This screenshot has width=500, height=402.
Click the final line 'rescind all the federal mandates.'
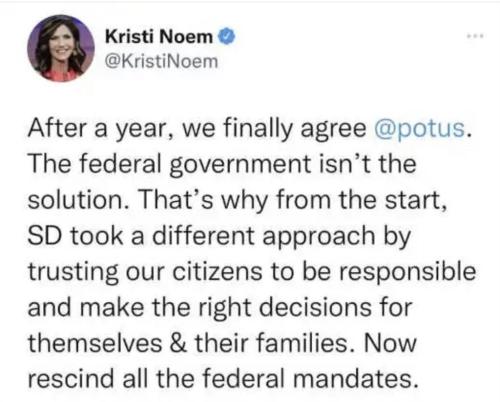coord(223,379)
